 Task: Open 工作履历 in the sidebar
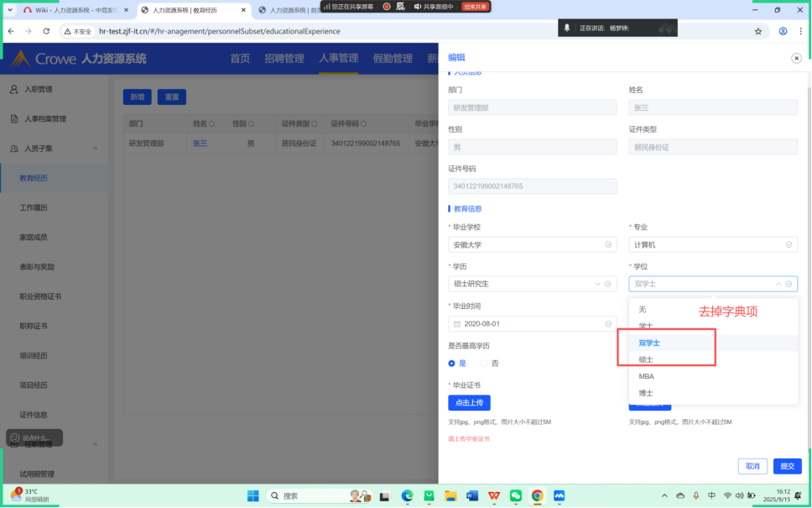point(34,208)
